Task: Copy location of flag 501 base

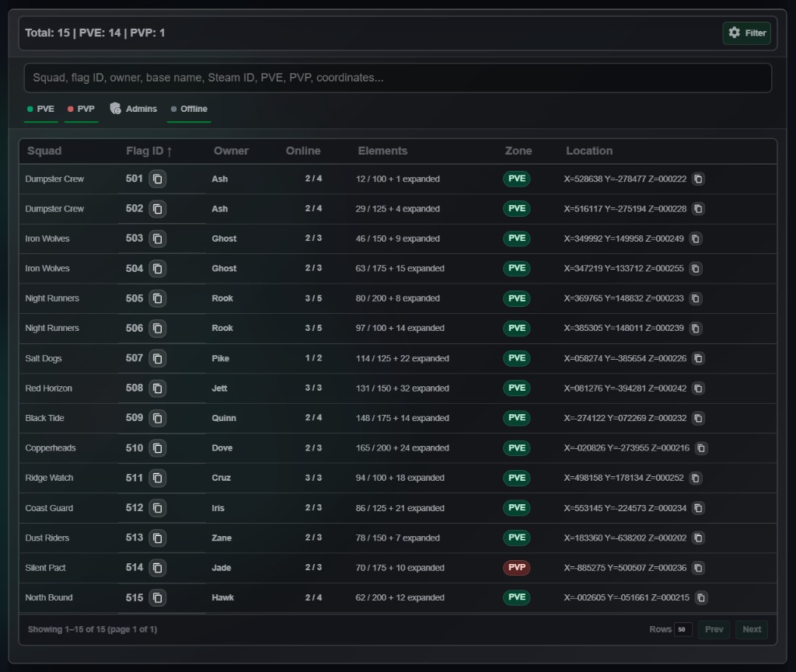Action: (699, 179)
